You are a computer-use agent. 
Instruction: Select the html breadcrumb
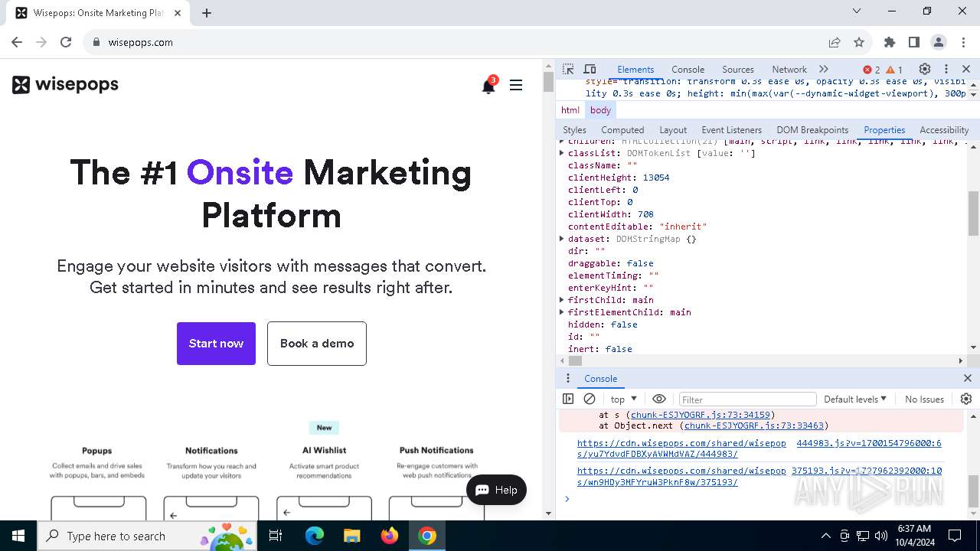tap(570, 110)
